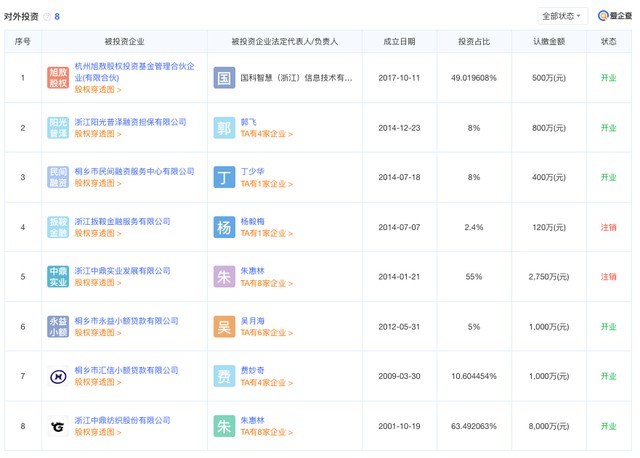Open the person name link in row 7
The width and height of the screenshot is (640, 458).
253,370
